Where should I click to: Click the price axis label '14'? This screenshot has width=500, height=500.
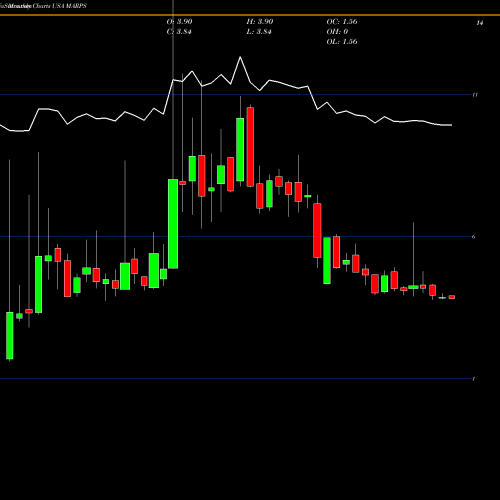[x=479, y=23]
